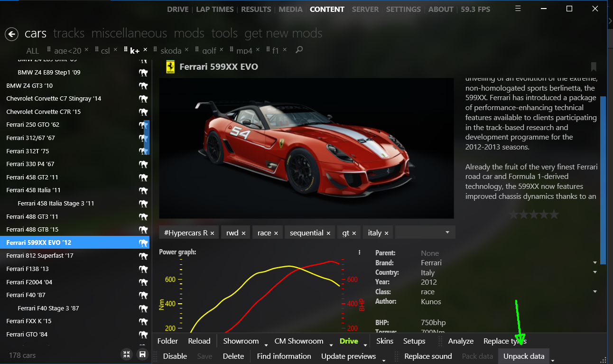Switch to the get new mods tab
Image resolution: width=613 pixels, height=364 pixels.
pyautogui.click(x=283, y=33)
